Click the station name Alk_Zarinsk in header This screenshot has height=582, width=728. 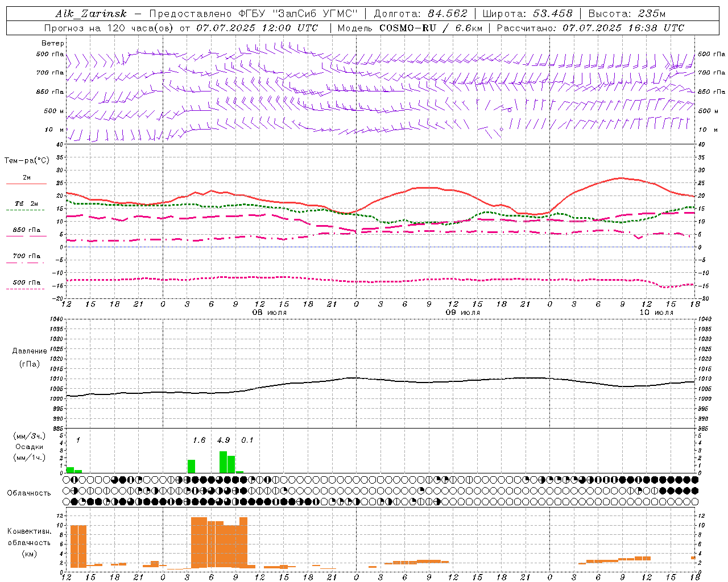[91, 14]
